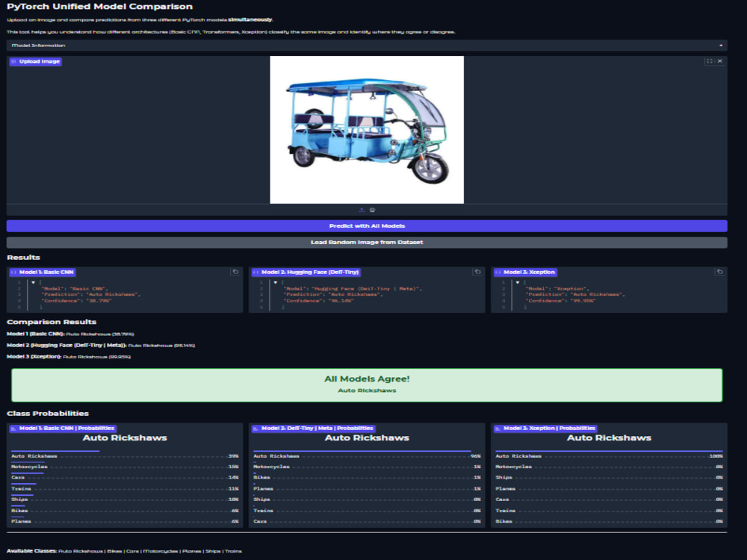Select Cars 0% row in Model 2
This screenshot has width=747, height=560.
click(367, 520)
